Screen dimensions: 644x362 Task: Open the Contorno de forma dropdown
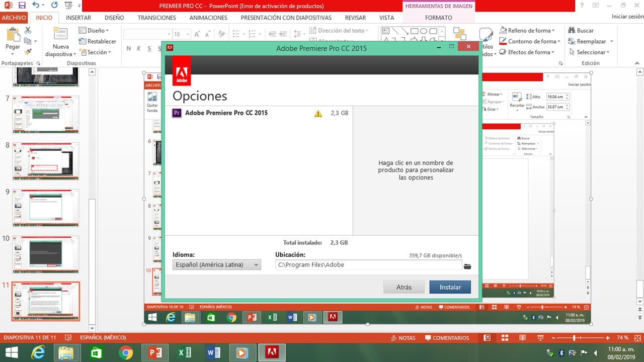tap(529, 41)
